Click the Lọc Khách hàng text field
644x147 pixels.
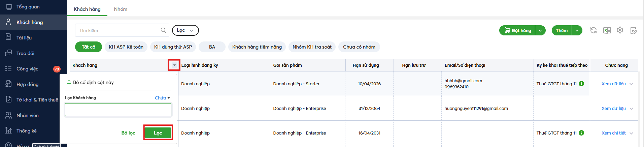[x=118, y=110]
